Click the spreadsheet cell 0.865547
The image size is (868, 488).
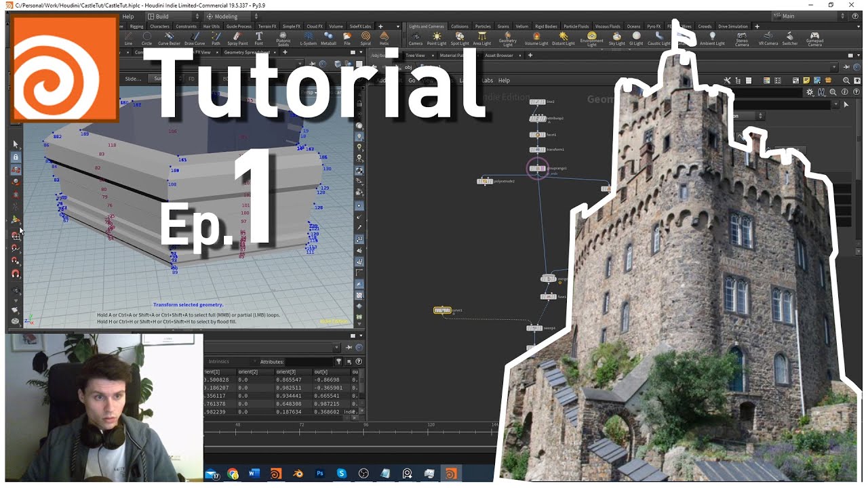(290, 380)
